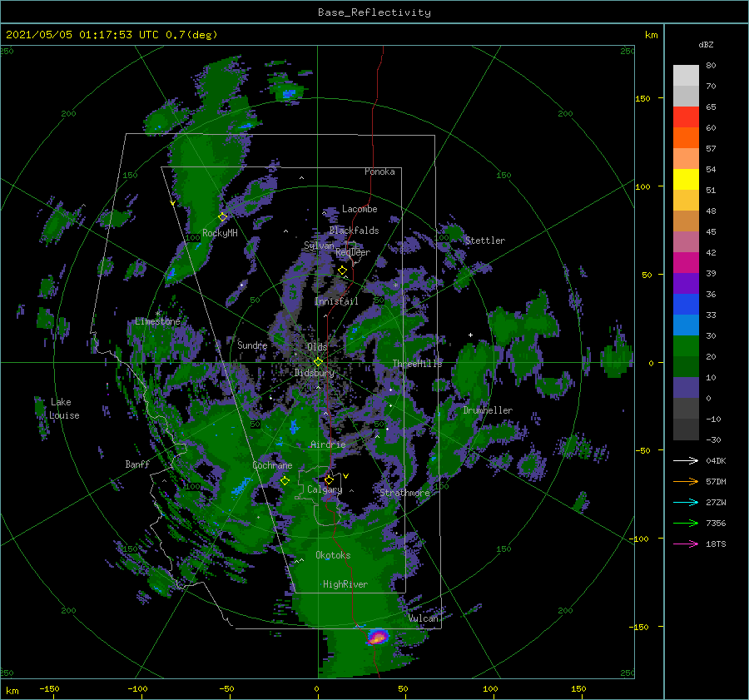Pick the red 65-60 dBZ legend swatch
The image size is (749, 700).
pyautogui.click(x=686, y=117)
